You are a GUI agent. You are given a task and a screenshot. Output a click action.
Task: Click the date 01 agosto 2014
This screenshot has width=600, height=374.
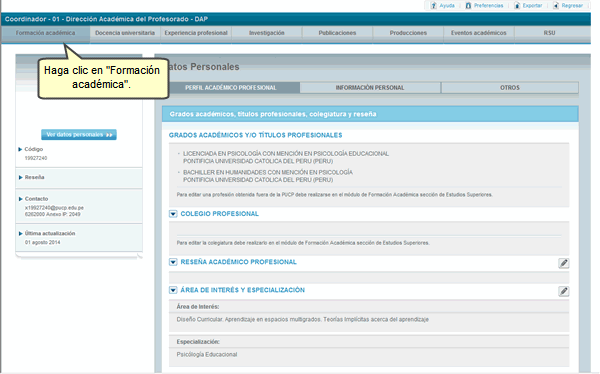[42, 242]
